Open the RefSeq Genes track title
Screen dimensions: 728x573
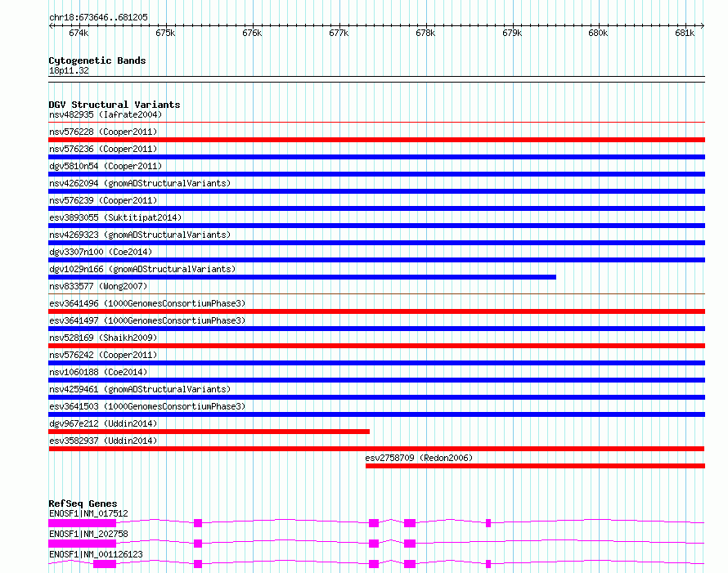[x=83, y=504]
